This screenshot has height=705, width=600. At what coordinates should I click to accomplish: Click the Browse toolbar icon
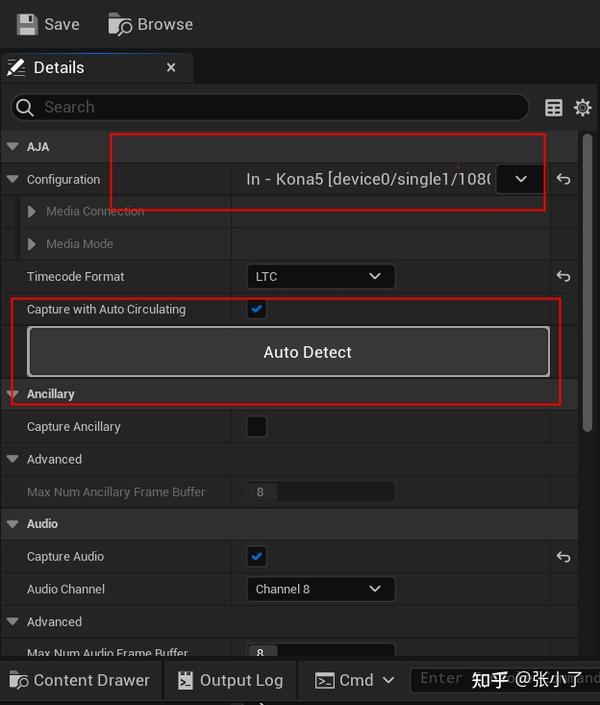(120, 24)
